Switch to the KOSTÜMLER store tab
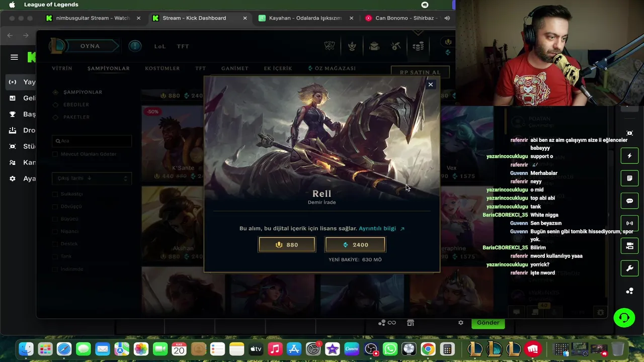The width and height of the screenshot is (644, 362). coord(162,68)
